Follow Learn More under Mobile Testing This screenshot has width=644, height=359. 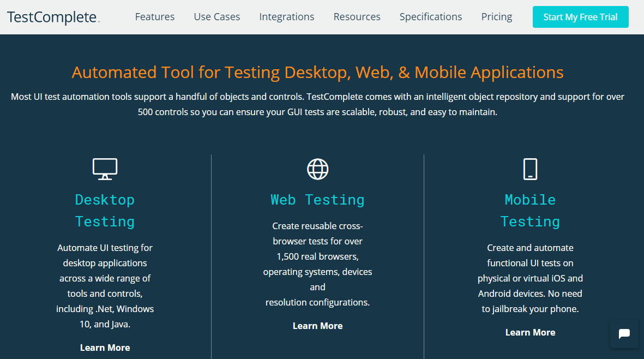tap(530, 332)
